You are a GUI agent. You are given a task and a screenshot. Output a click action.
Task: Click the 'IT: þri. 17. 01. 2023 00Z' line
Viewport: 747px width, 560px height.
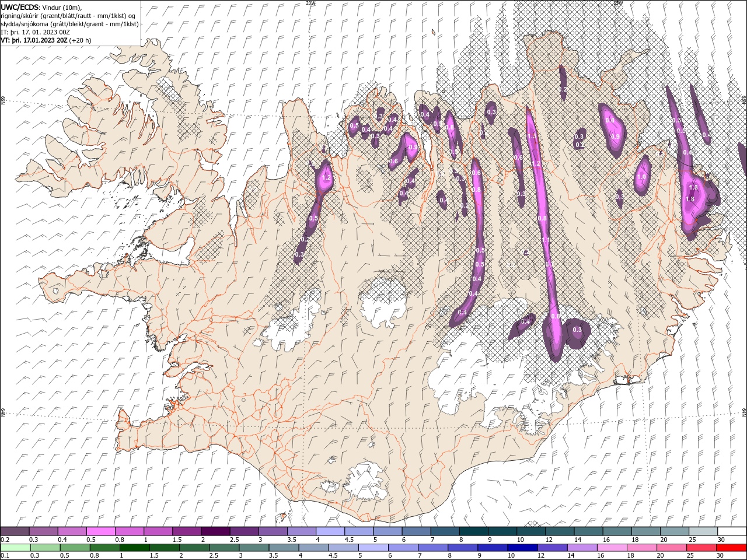36,32
